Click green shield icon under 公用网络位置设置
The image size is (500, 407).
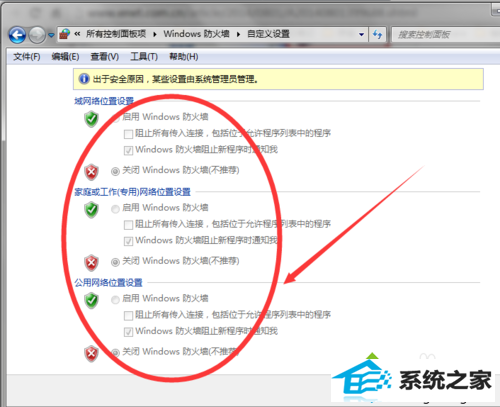click(91, 301)
